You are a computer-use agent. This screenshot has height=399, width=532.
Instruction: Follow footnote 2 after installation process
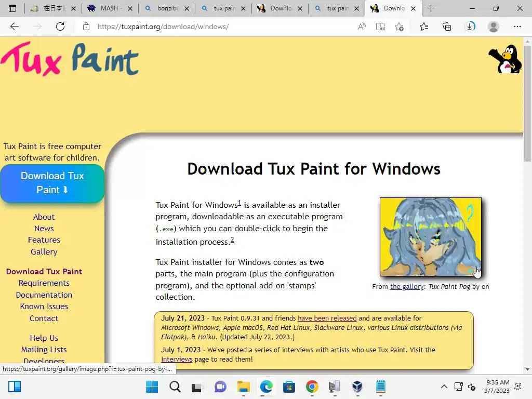coord(232,240)
